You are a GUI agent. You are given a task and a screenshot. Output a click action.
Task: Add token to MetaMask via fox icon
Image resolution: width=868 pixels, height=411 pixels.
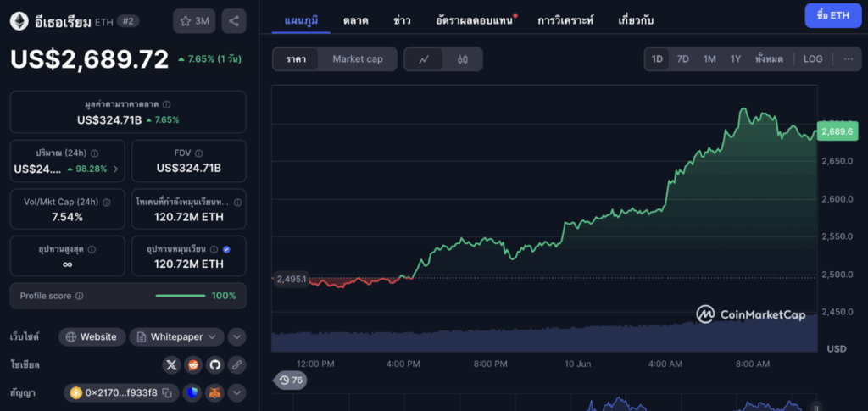(214, 393)
